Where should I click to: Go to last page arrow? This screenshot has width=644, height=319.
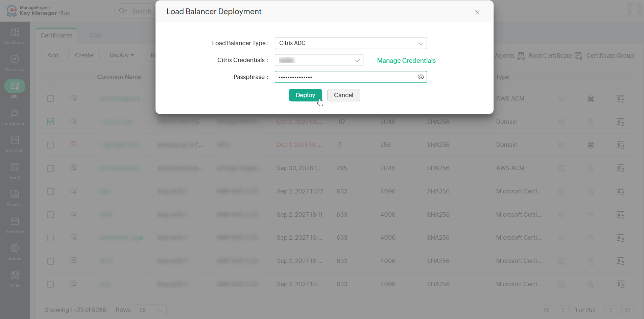click(x=627, y=310)
